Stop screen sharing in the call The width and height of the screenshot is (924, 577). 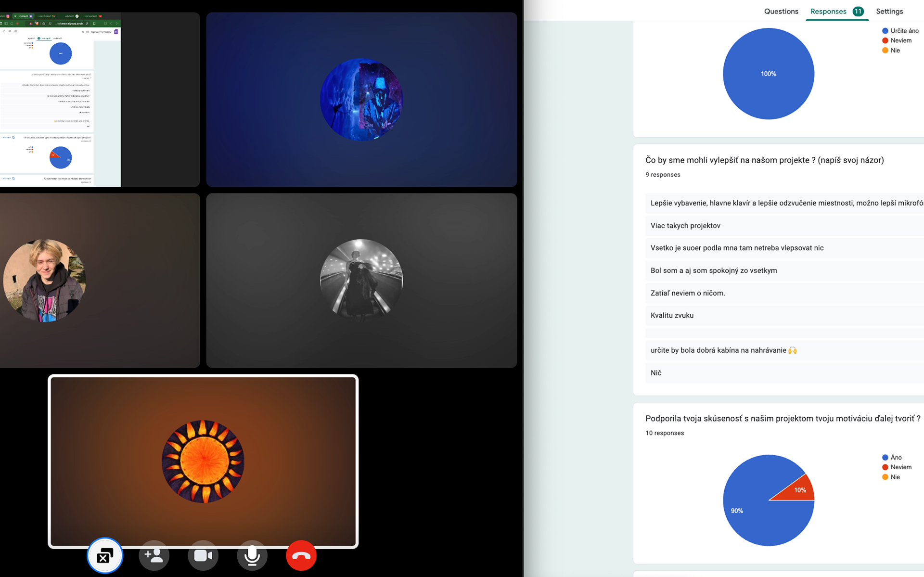(105, 556)
